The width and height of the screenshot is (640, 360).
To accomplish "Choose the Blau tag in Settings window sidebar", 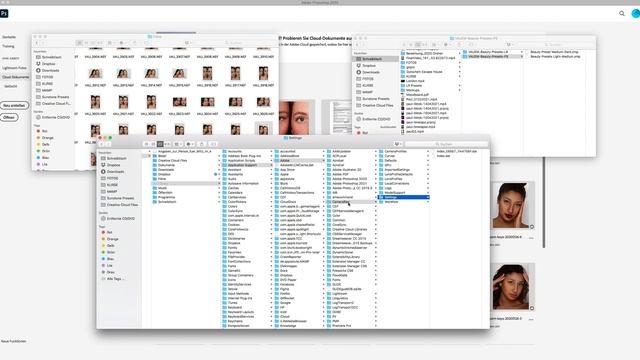I will (111, 259).
